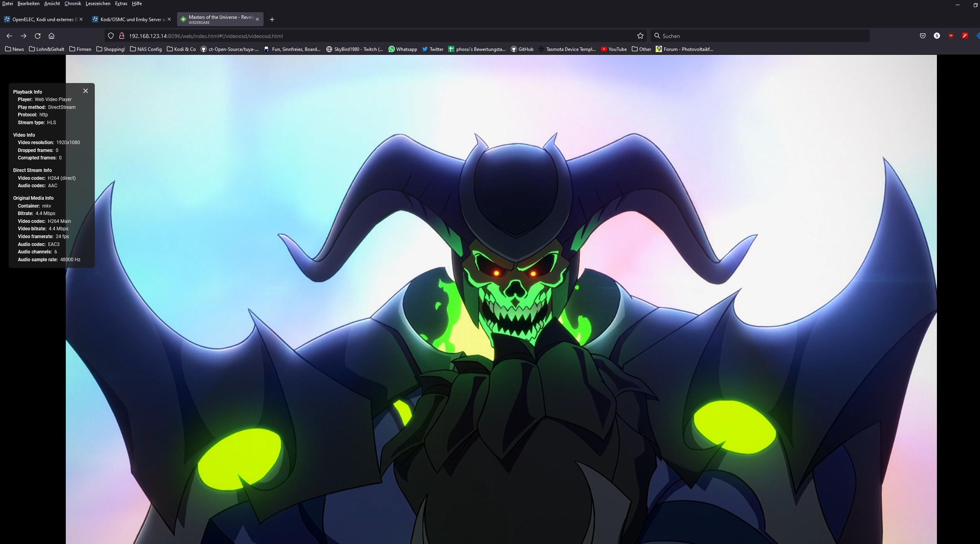Click the 'Video codec: H264 (direct)' line

[x=47, y=178]
